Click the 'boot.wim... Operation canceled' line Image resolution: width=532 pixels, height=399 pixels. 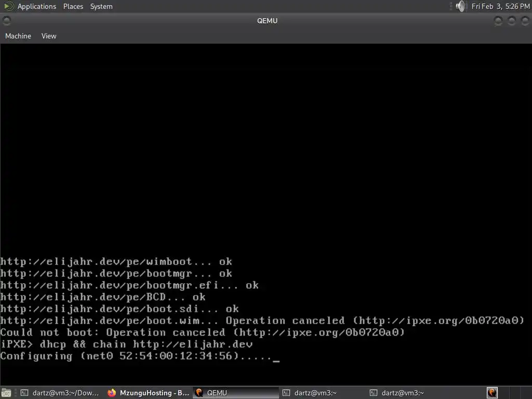262,321
